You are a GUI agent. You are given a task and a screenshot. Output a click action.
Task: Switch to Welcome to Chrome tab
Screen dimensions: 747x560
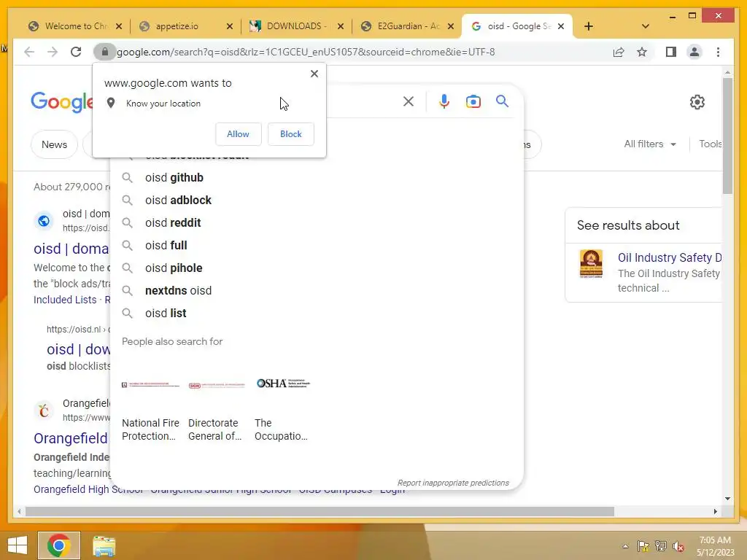pyautogui.click(x=76, y=26)
